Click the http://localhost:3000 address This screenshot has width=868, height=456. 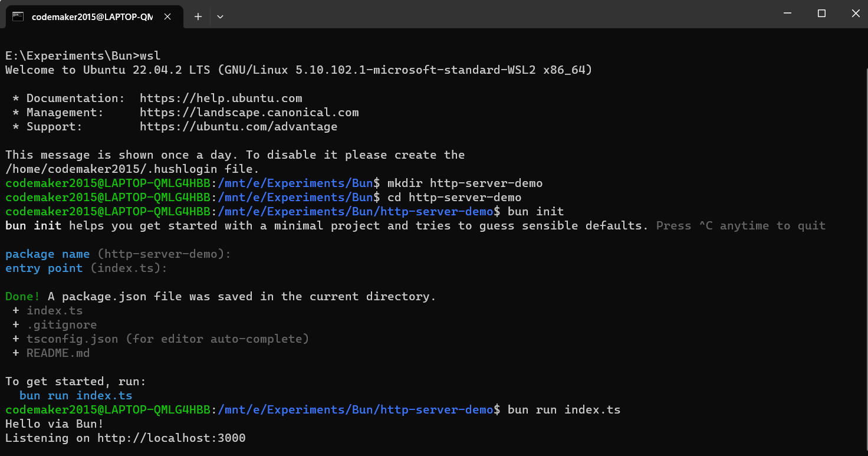pyautogui.click(x=172, y=438)
